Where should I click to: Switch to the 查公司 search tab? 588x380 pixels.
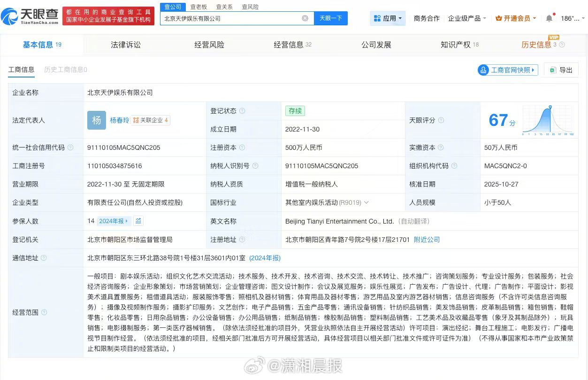pos(172,7)
